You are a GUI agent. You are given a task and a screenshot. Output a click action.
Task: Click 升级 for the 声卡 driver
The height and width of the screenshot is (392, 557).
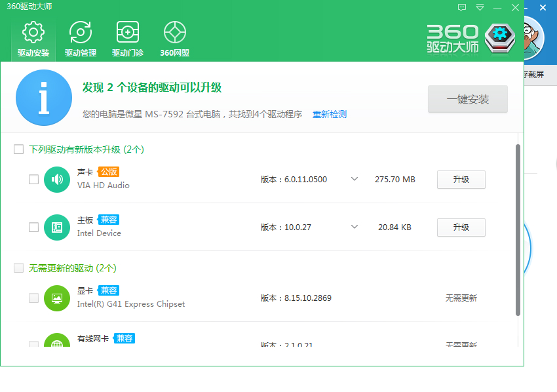pos(461,180)
